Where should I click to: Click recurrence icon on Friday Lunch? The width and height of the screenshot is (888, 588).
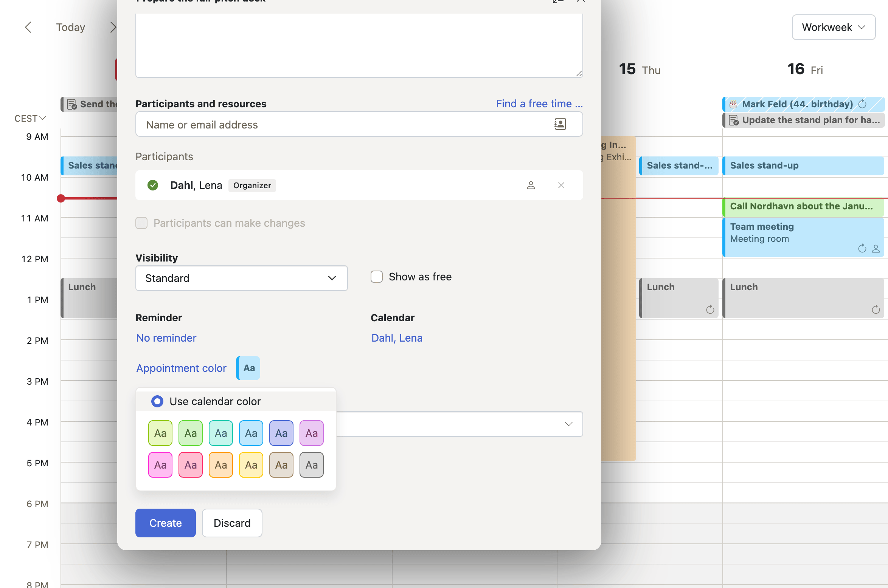876,310
